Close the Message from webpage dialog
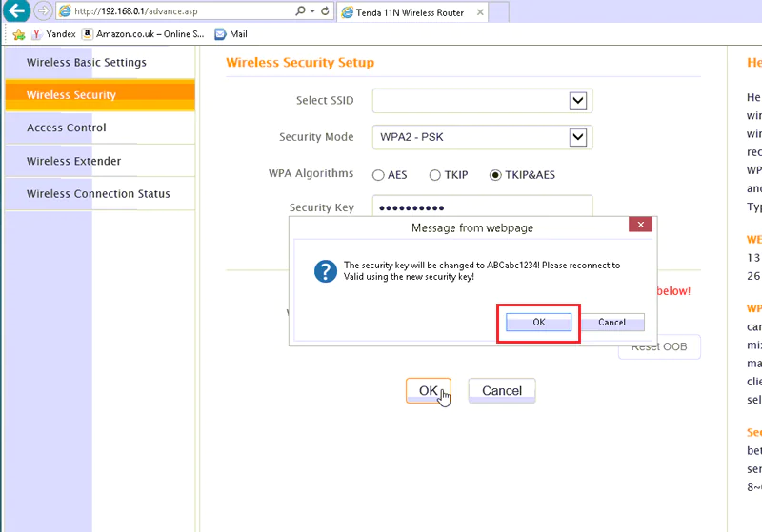This screenshot has width=762, height=532. pyautogui.click(x=641, y=226)
